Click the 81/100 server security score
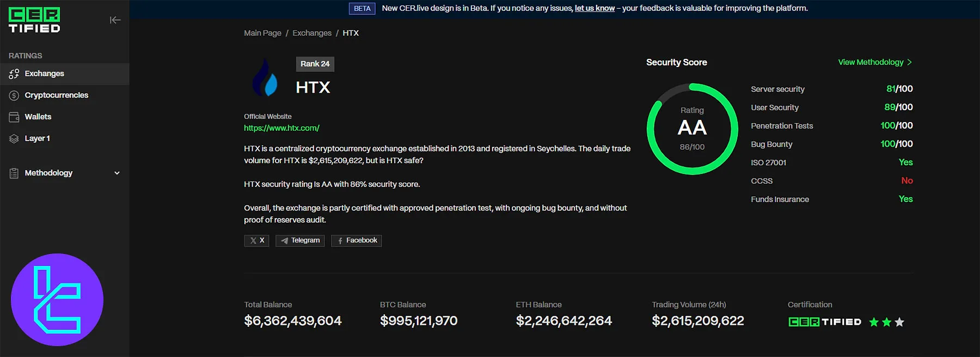The image size is (980, 357). click(x=899, y=89)
